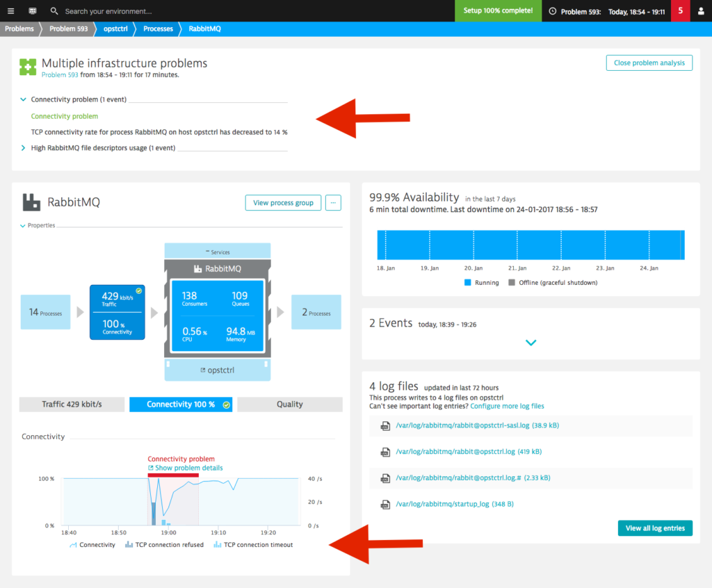
Task: Open rabbit@opstctrl.log (419 kB) file
Action: click(x=469, y=452)
